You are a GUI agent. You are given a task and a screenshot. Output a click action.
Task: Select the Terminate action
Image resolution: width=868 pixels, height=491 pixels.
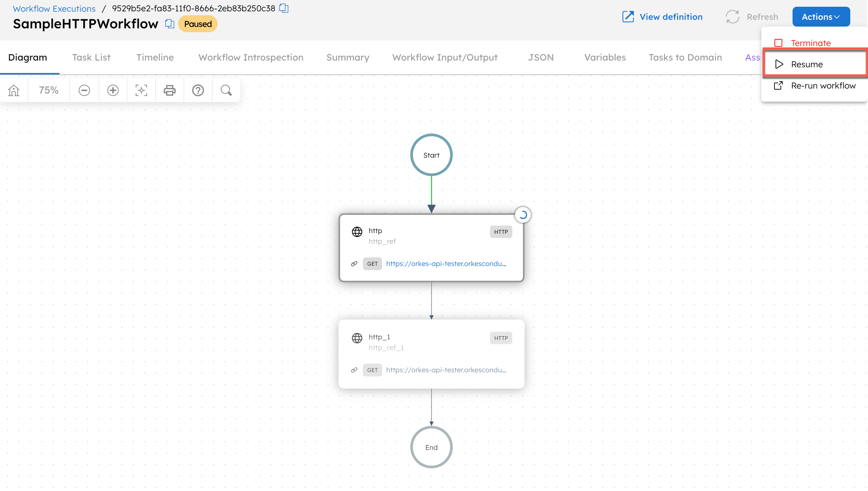(811, 43)
